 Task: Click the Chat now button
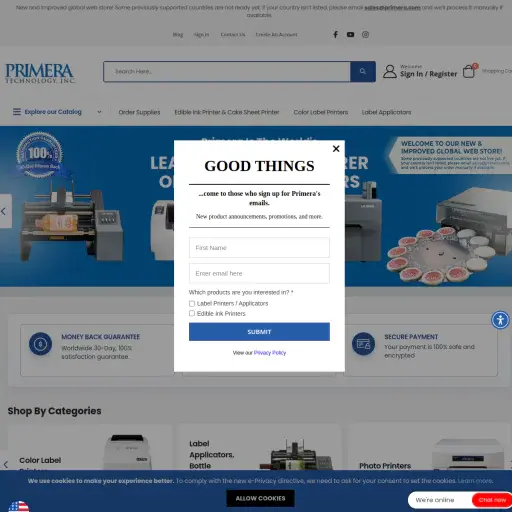click(492, 500)
